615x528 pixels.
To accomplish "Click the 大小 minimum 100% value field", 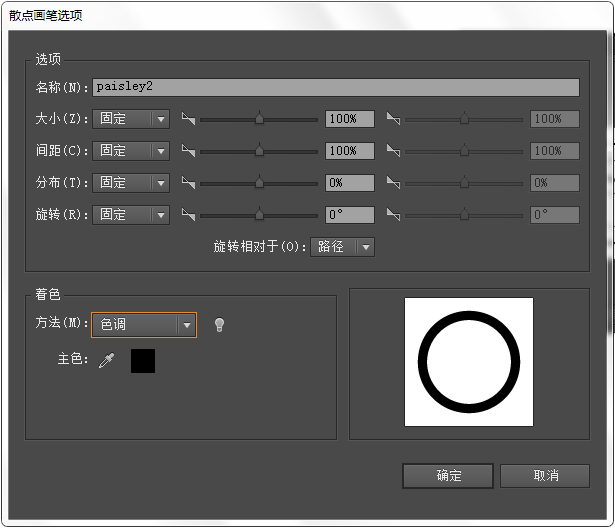I will point(350,119).
